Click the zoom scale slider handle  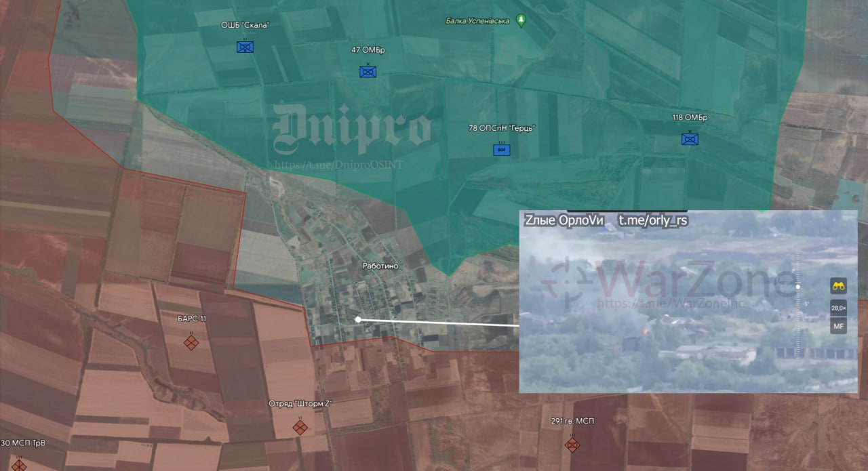(797, 287)
